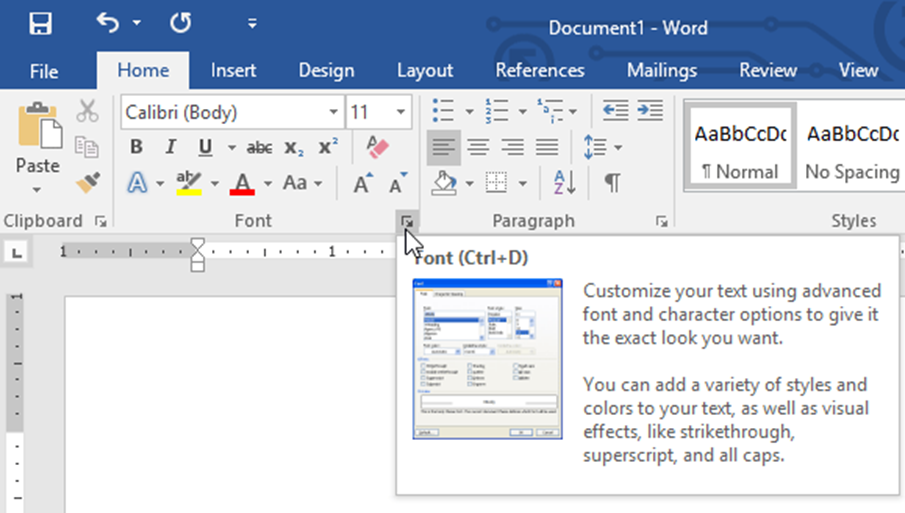Toggle Show/Hide paragraph marks

(611, 183)
